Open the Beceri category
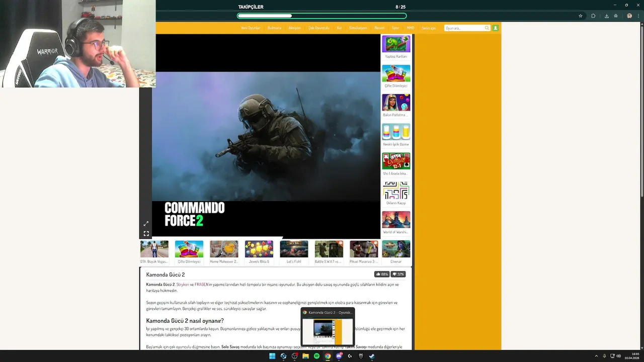The image size is (644, 362). point(379,28)
